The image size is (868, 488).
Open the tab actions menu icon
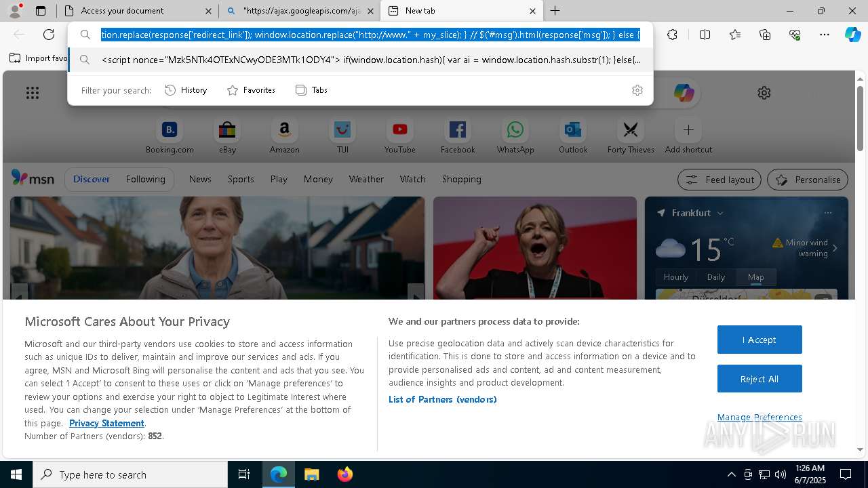click(41, 11)
